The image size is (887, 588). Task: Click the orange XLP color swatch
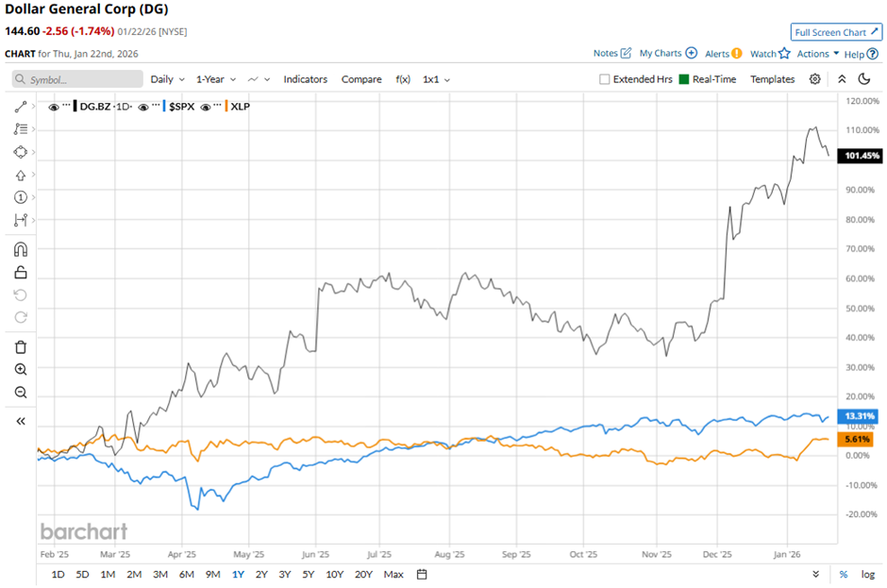(x=226, y=107)
